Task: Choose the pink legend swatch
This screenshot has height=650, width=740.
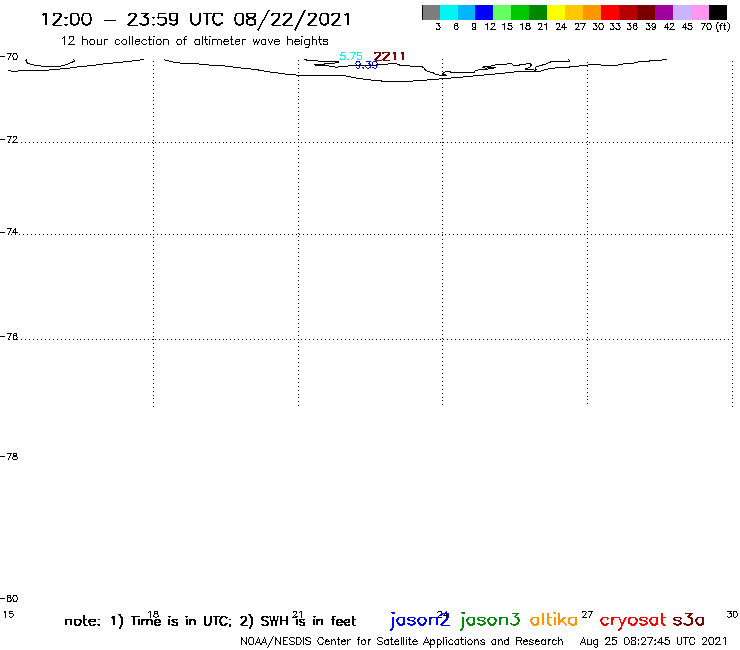Action: click(699, 12)
